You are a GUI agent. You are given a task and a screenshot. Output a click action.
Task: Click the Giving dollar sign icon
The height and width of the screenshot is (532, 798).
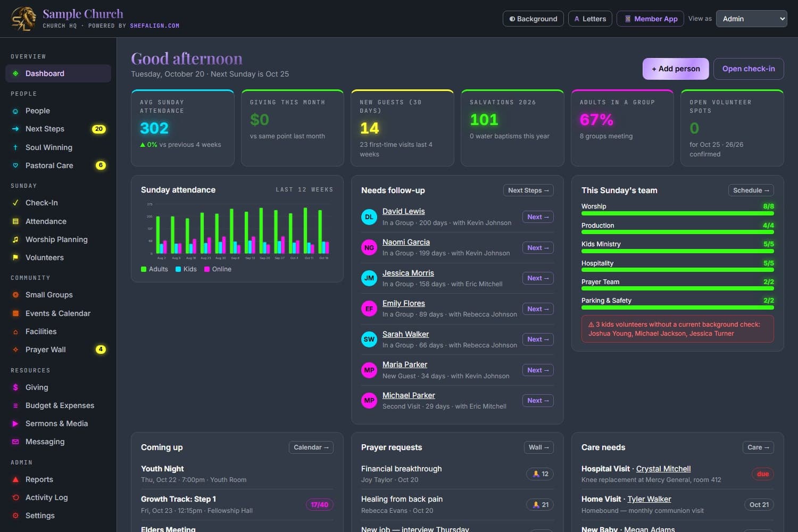pyautogui.click(x=15, y=387)
